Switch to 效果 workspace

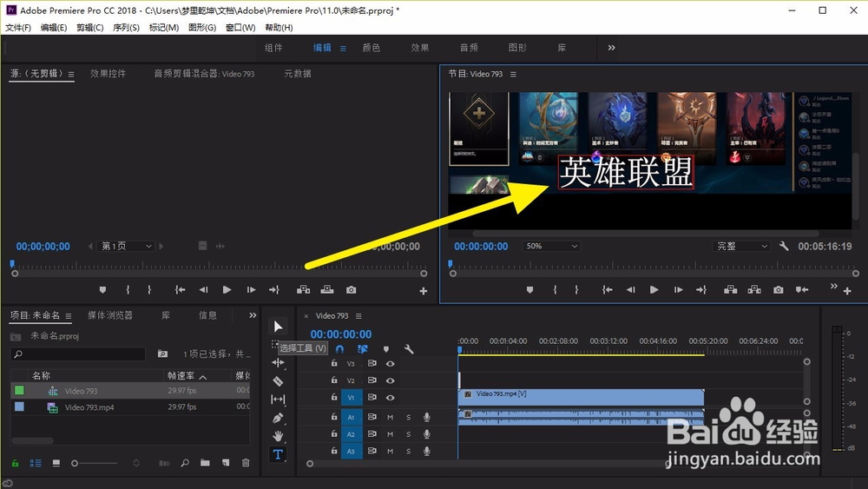point(420,48)
